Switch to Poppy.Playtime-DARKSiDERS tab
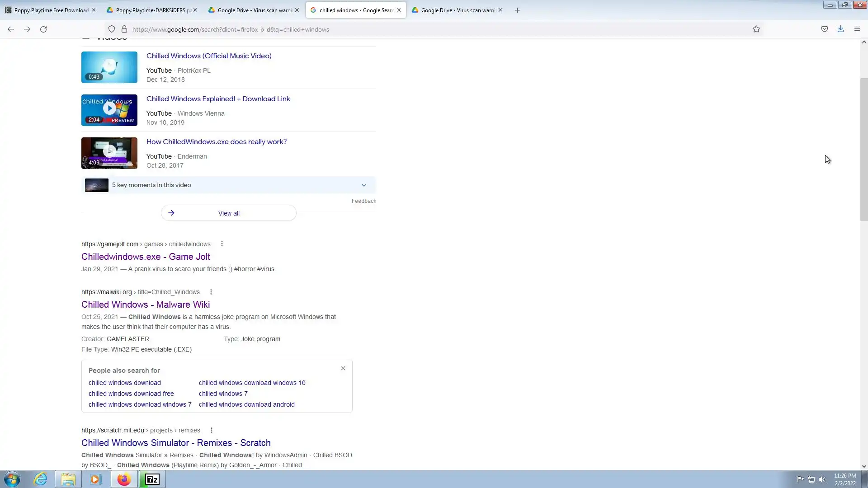This screenshot has width=868, height=488. click(x=151, y=10)
